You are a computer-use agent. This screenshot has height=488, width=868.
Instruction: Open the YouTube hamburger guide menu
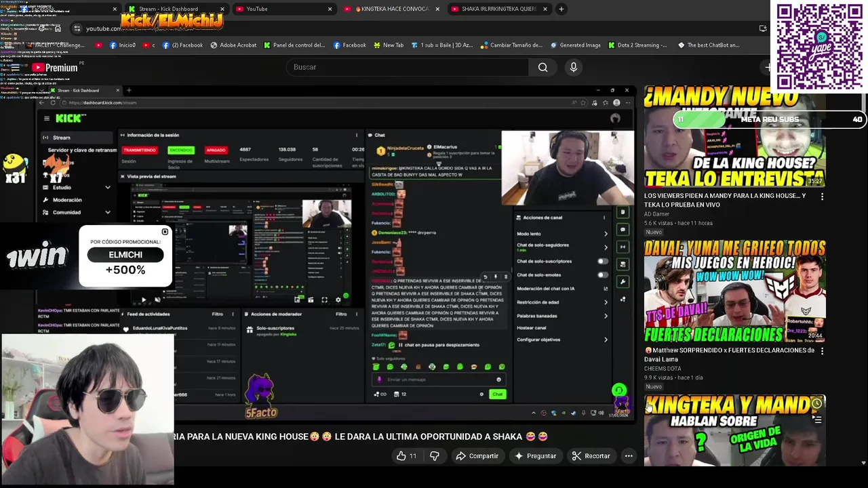pos(15,68)
